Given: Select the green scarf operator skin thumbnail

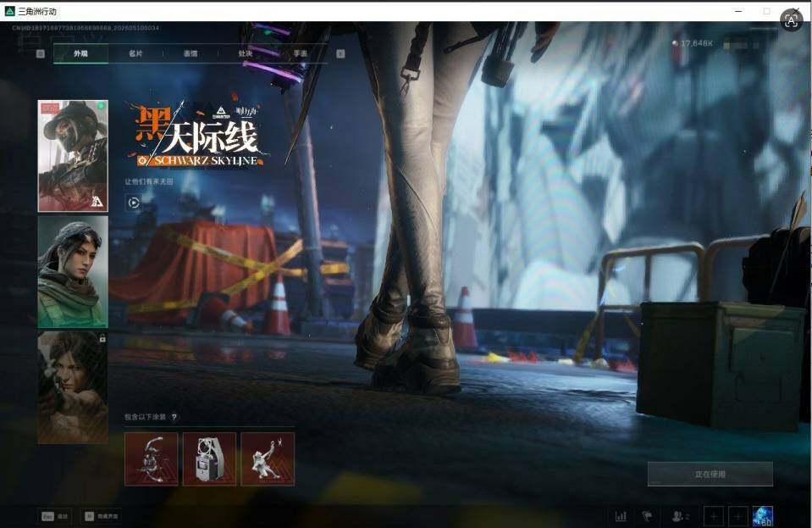Looking at the screenshot, I should click(73, 271).
